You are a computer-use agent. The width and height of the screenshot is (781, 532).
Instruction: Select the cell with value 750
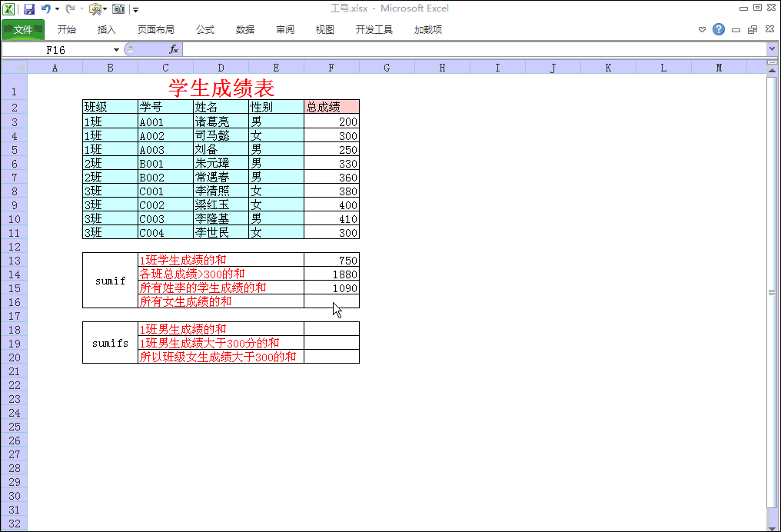331,260
